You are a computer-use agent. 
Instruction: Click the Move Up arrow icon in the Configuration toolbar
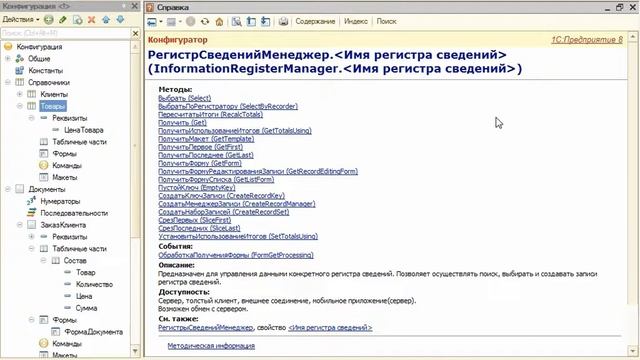coord(106,20)
